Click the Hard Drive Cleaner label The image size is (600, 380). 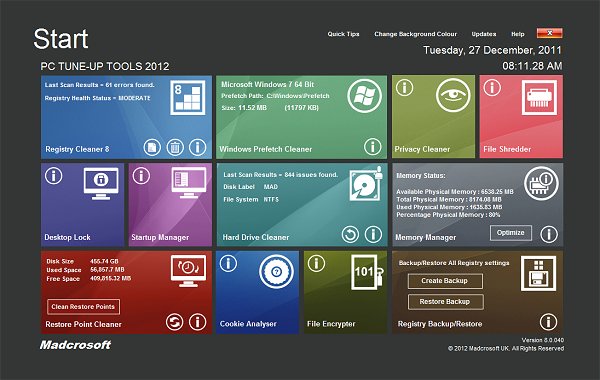pyautogui.click(x=256, y=237)
